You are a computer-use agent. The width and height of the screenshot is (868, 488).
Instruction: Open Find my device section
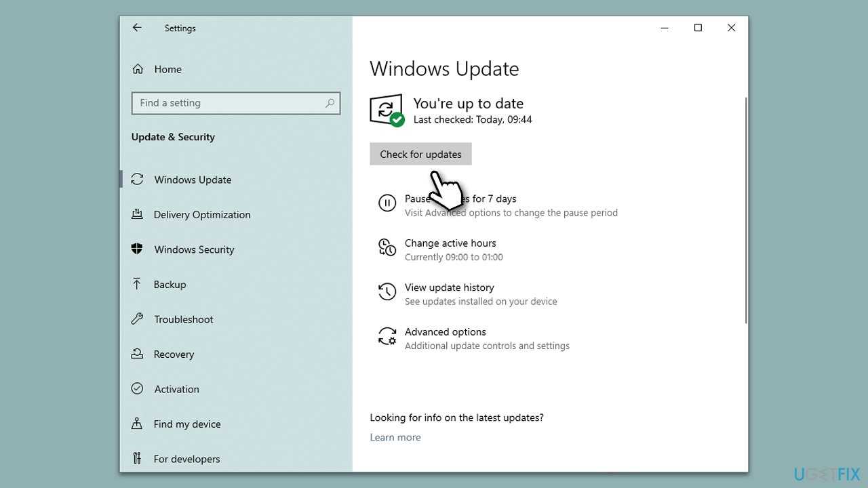pyautogui.click(x=187, y=424)
